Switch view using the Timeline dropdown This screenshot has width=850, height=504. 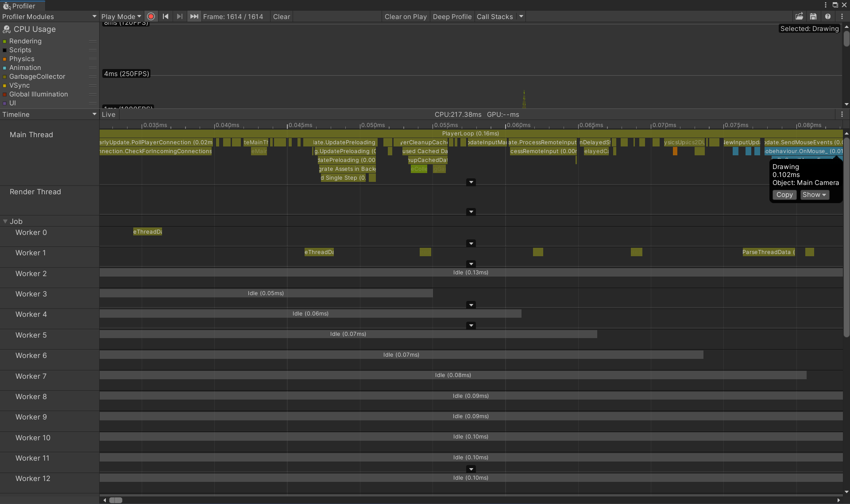[x=49, y=114]
